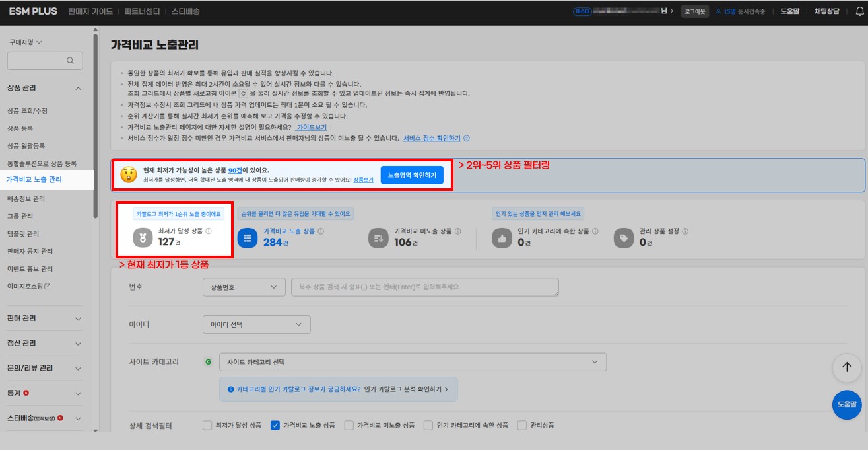Click the notification bell icon
The height and width of the screenshot is (450, 868).
click(x=859, y=11)
